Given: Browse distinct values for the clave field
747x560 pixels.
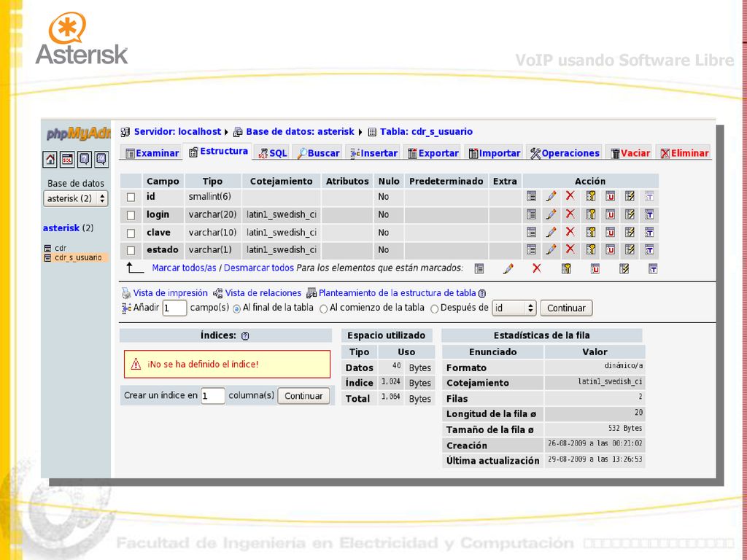Looking at the screenshot, I should point(532,232).
